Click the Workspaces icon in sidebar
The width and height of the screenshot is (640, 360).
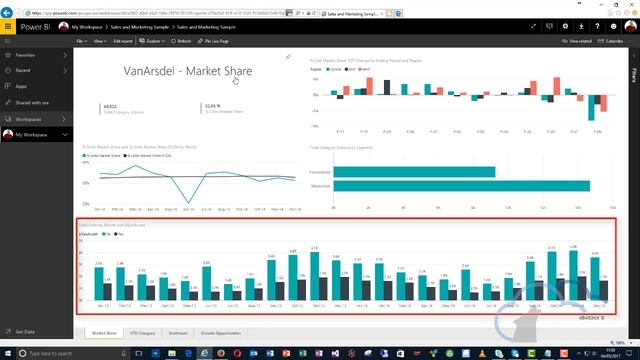point(8,119)
